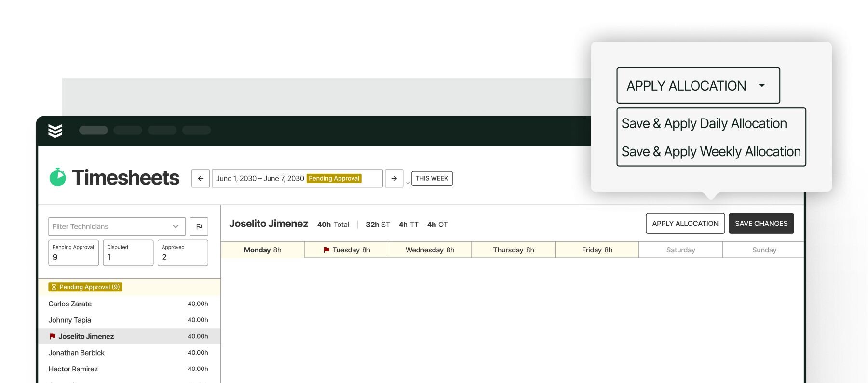Image resolution: width=868 pixels, height=383 pixels.
Task: Select the Tuesday 8h tab
Action: [346, 250]
